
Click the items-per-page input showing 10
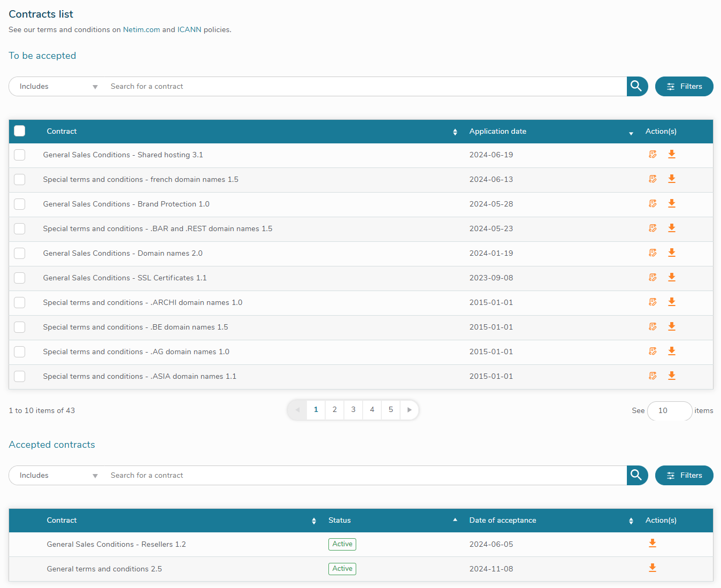(669, 411)
